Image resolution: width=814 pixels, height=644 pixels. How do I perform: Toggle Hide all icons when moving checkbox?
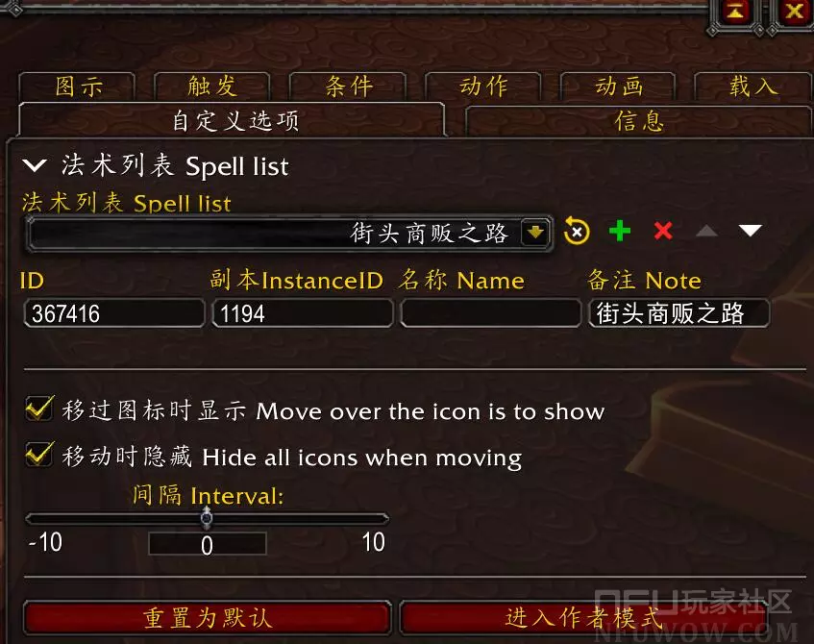tap(39, 455)
